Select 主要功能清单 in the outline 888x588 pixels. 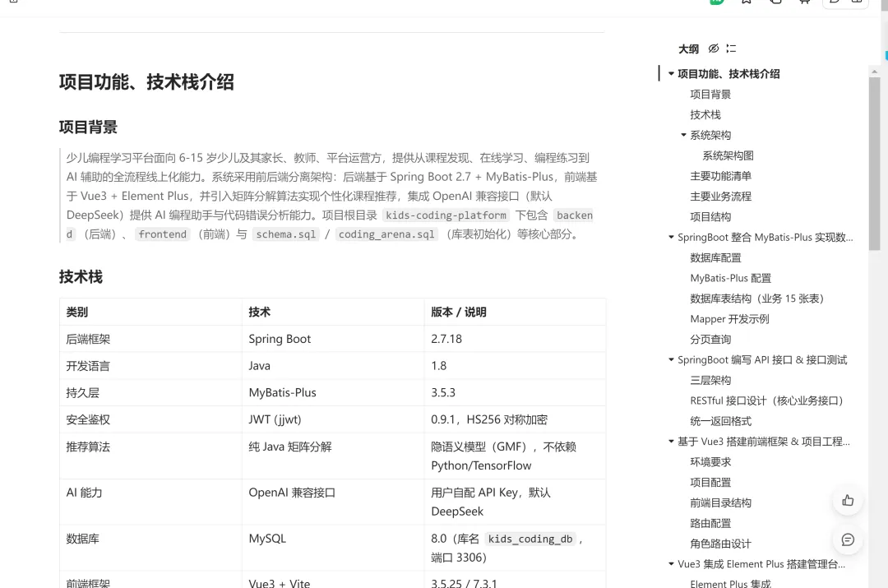click(x=720, y=176)
